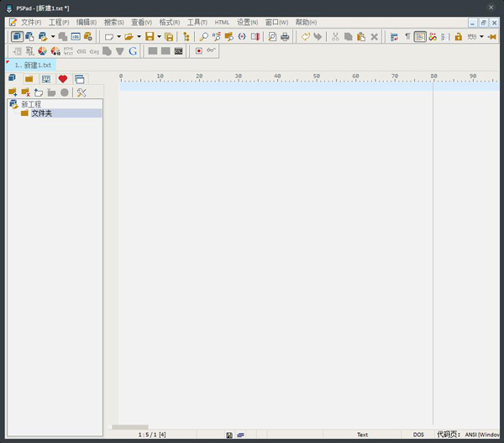The height and width of the screenshot is (443, 504).
Task: Click the Text status bar entry
Action: pos(362,435)
